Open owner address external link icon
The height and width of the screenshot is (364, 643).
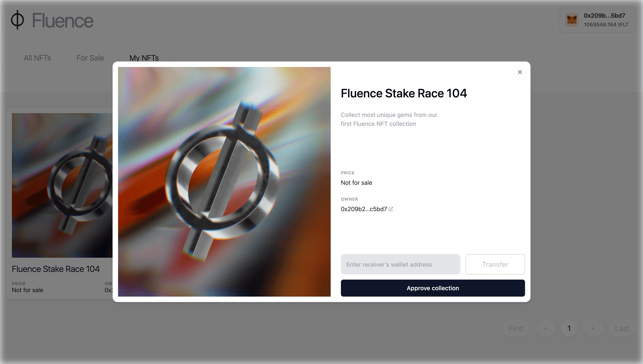[391, 209]
